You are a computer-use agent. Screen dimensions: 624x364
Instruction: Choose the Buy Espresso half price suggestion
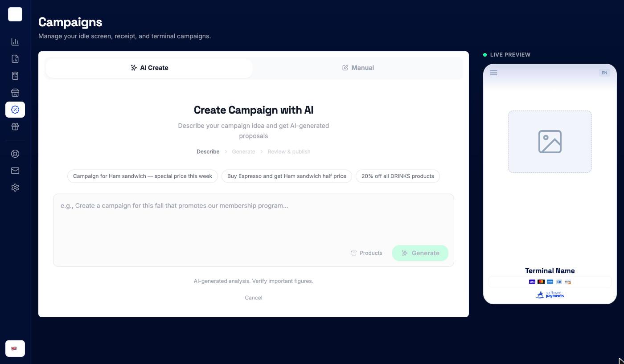(x=287, y=176)
